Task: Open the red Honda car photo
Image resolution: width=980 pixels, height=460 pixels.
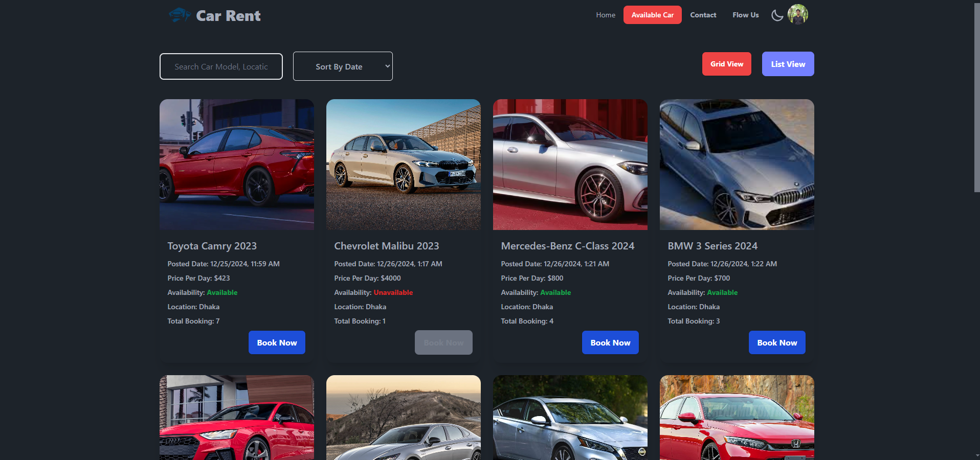Action: [737, 418]
